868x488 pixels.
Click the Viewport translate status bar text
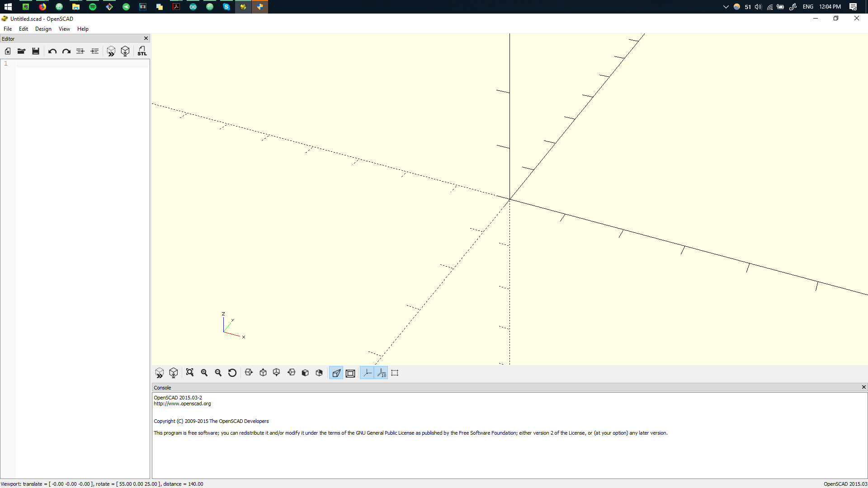tap(102, 484)
